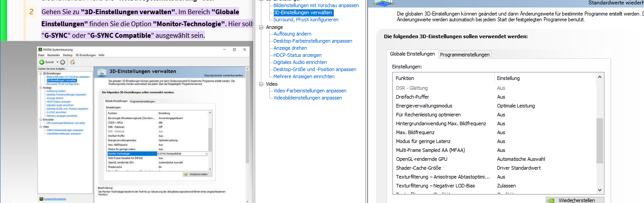The height and width of the screenshot is (203, 644).
Task: Collapse the Anzeige tree node in the large panel
Action: [x=262, y=27]
